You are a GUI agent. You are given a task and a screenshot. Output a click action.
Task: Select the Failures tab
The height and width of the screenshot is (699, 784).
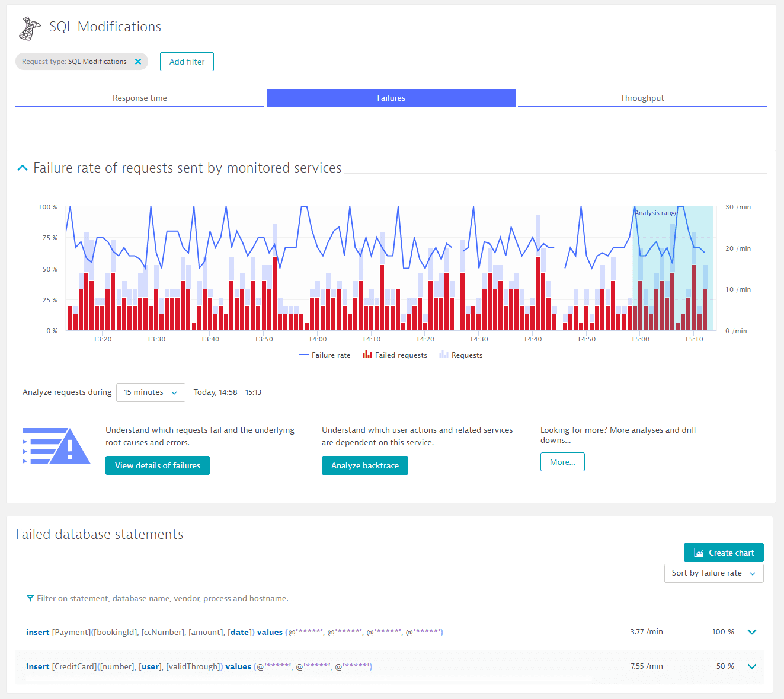point(391,98)
